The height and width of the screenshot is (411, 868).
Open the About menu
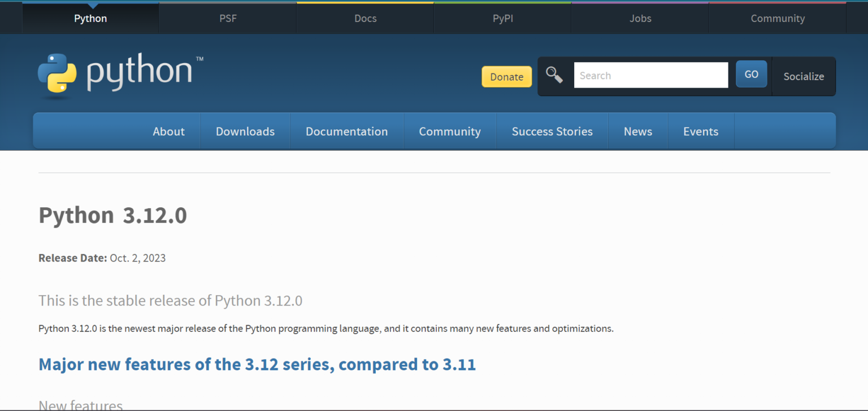[168, 131]
